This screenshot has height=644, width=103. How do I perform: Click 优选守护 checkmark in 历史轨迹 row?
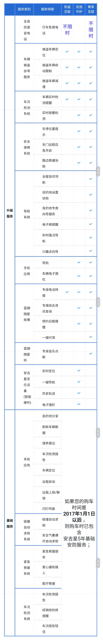coord(79,393)
